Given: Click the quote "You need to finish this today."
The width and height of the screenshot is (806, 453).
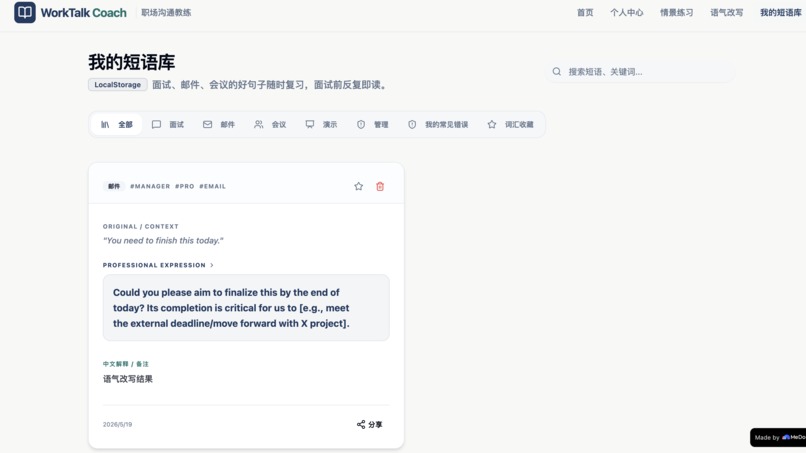Looking at the screenshot, I should [x=163, y=240].
